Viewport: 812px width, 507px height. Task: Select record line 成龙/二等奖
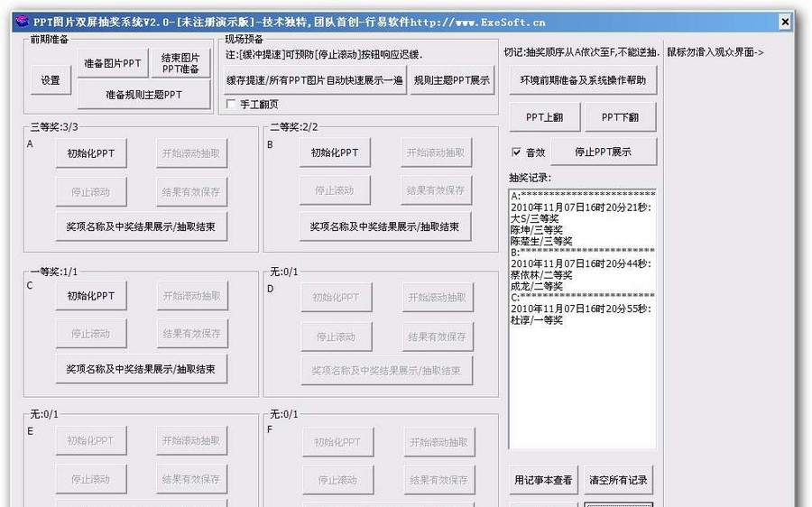pyautogui.click(x=537, y=286)
